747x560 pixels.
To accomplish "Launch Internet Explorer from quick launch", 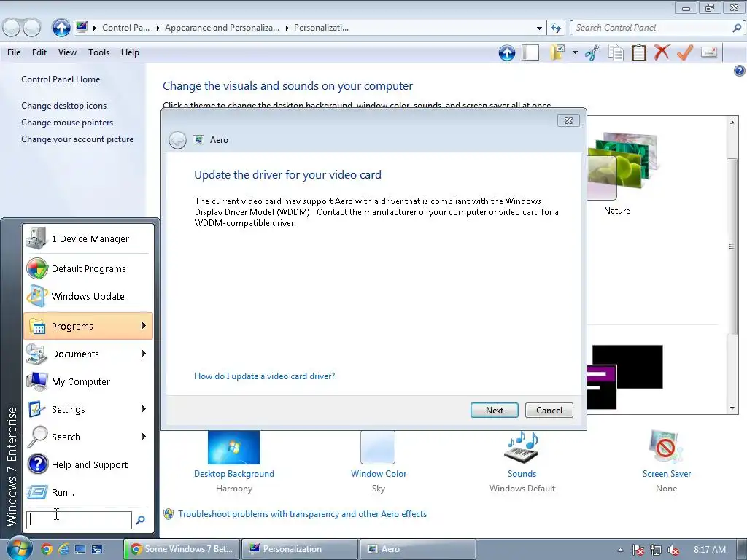I will [x=63, y=549].
